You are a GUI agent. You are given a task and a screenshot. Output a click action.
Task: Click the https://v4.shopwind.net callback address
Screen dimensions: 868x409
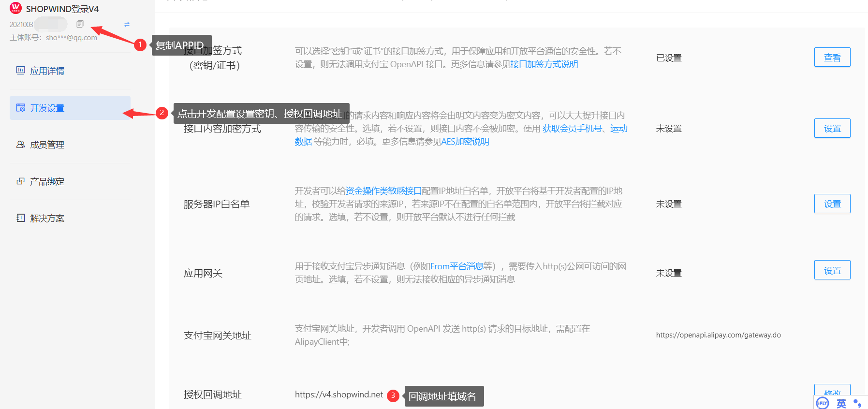[339, 394]
